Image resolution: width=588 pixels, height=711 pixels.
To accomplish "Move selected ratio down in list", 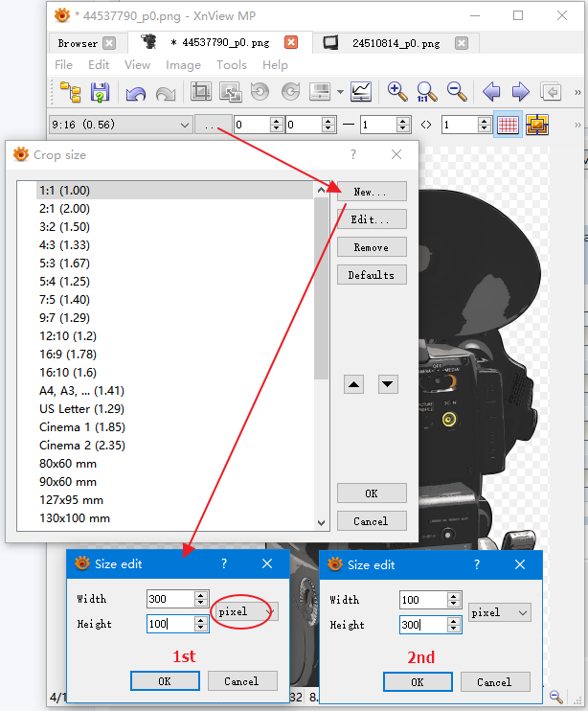I will click(x=388, y=384).
